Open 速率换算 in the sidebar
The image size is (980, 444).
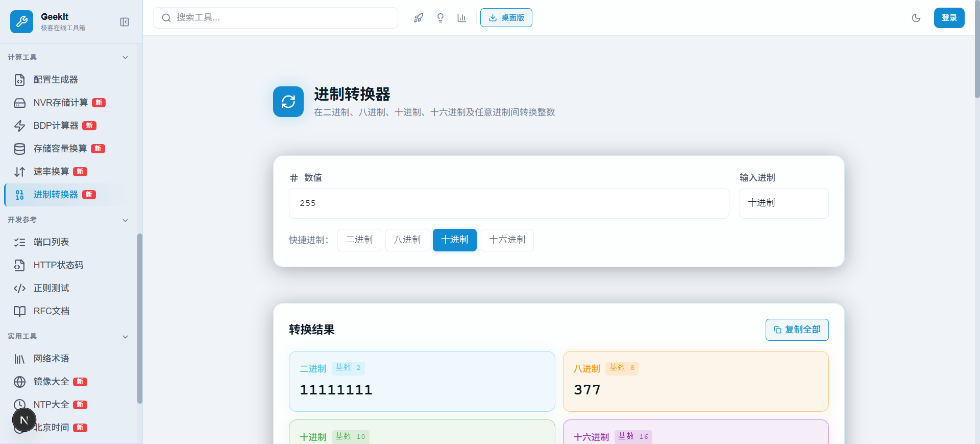67,172
